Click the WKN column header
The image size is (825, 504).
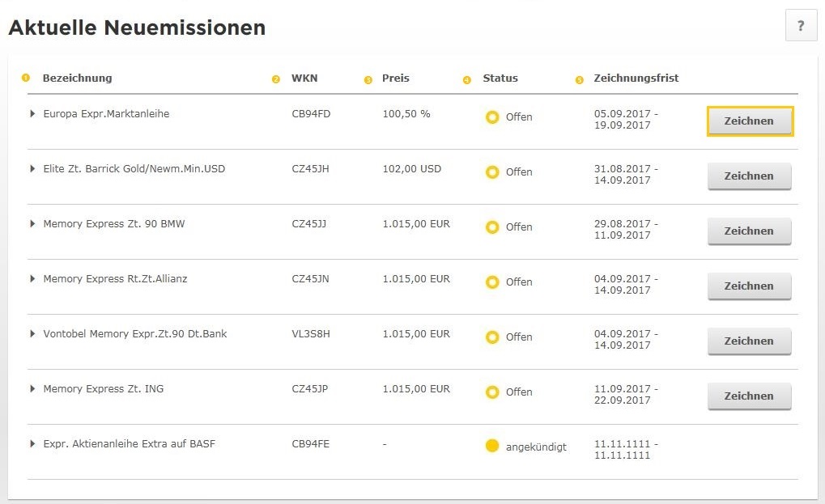click(304, 78)
